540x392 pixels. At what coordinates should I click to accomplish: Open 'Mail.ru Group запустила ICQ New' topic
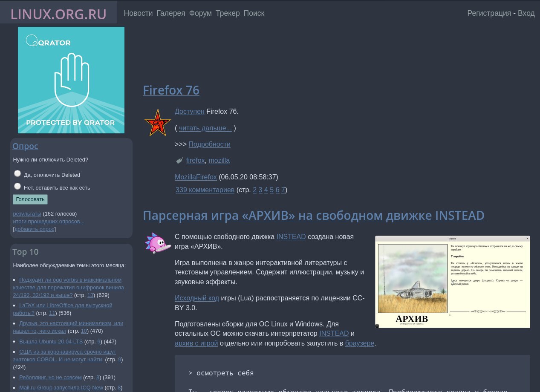tap(61, 388)
